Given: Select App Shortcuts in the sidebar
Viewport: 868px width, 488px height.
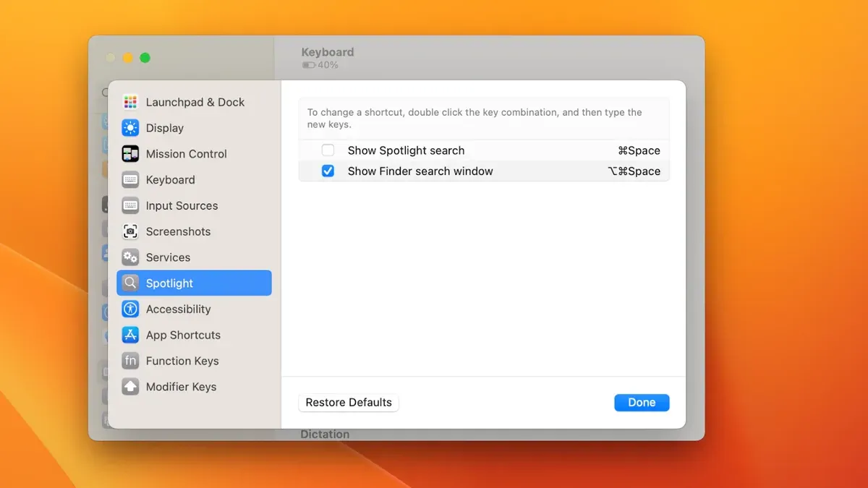Looking at the screenshot, I should [194, 335].
